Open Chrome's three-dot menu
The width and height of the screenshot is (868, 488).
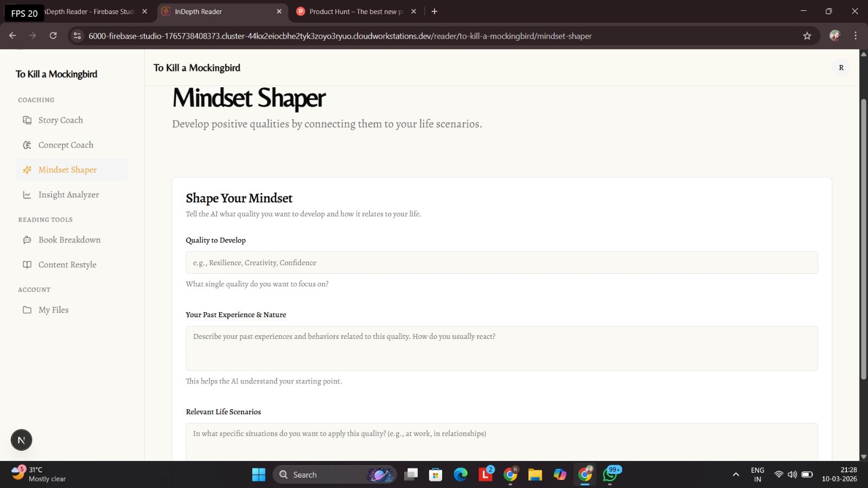(856, 36)
